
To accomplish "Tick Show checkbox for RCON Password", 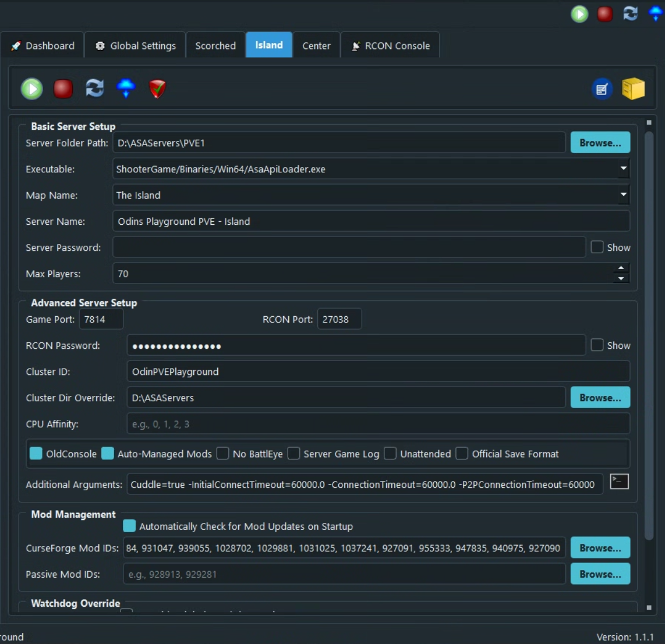I will (597, 345).
